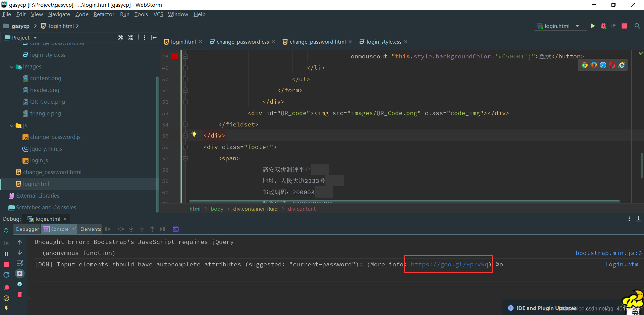Switch to the change_password.css editor tab
Image resolution: width=644 pixels, height=315 pixels.
pyautogui.click(x=242, y=42)
